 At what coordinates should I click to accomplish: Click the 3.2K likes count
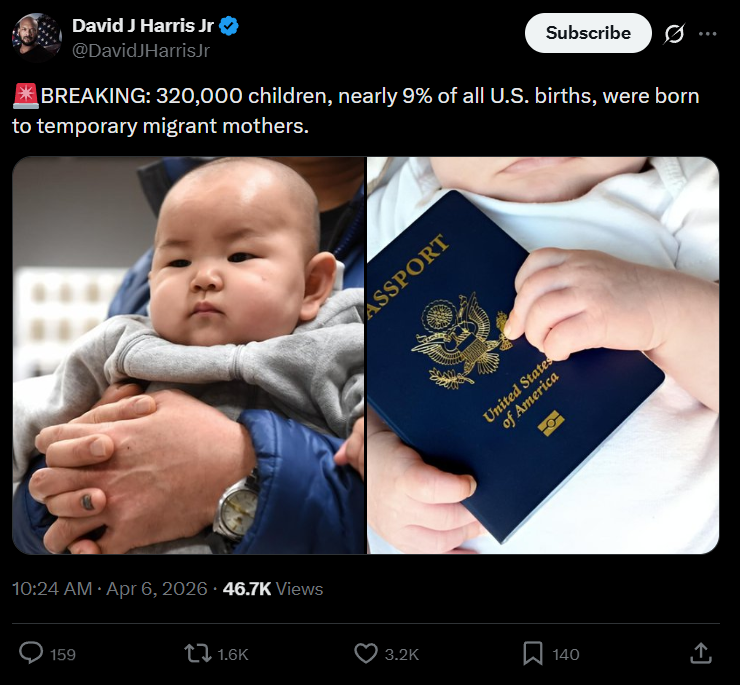pos(402,654)
